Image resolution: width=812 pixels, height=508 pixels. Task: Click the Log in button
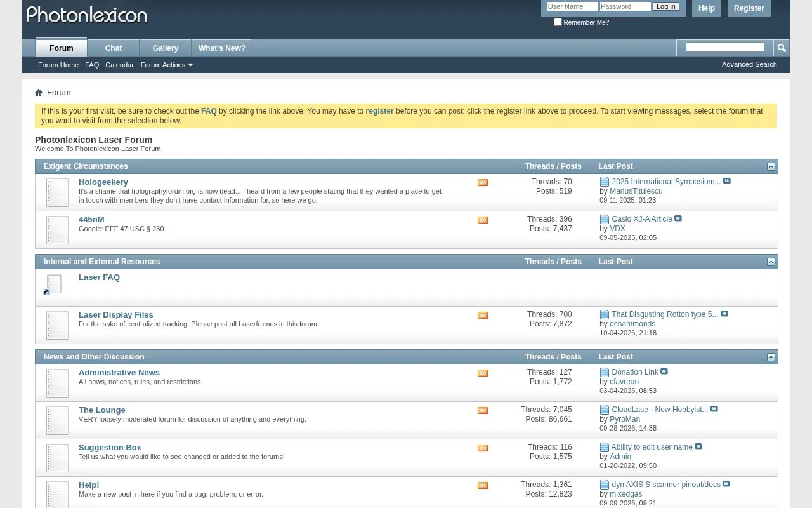[x=666, y=6]
